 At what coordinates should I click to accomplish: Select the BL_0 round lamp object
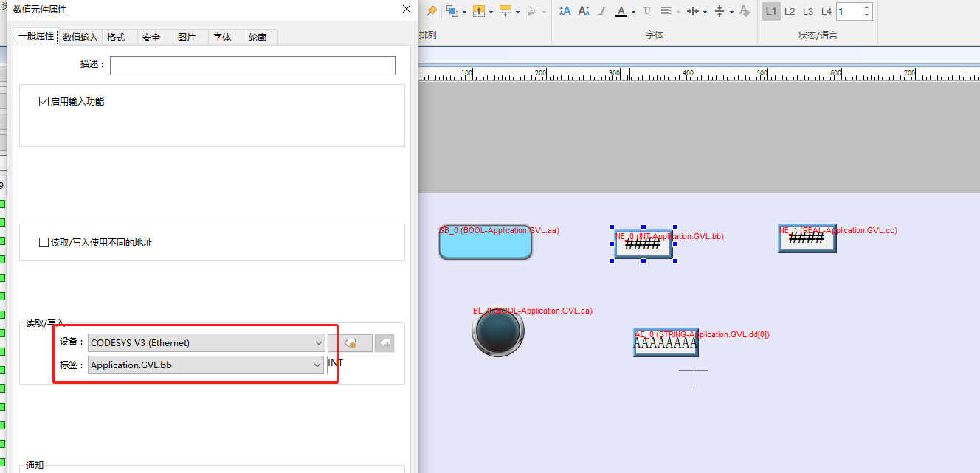(498, 331)
